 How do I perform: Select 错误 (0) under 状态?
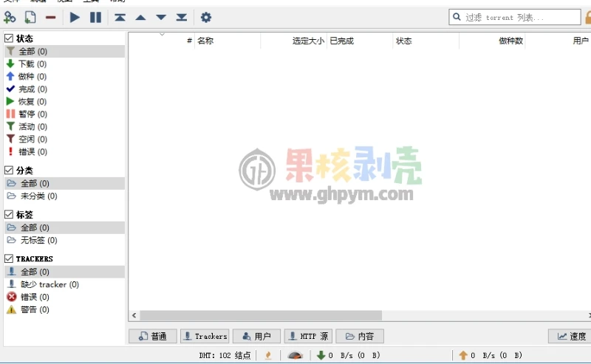[x=64, y=151]
